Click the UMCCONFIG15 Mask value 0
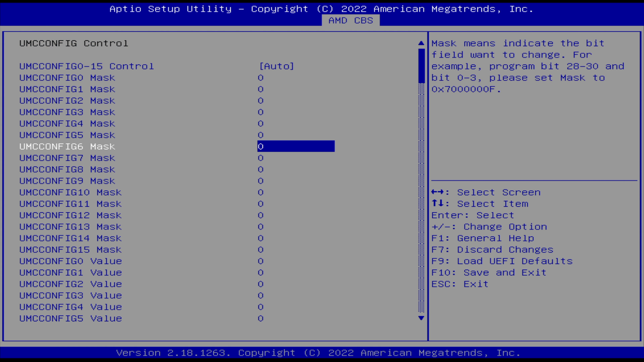The width and height of the screenshot is (644, 362). coord(260,250)
